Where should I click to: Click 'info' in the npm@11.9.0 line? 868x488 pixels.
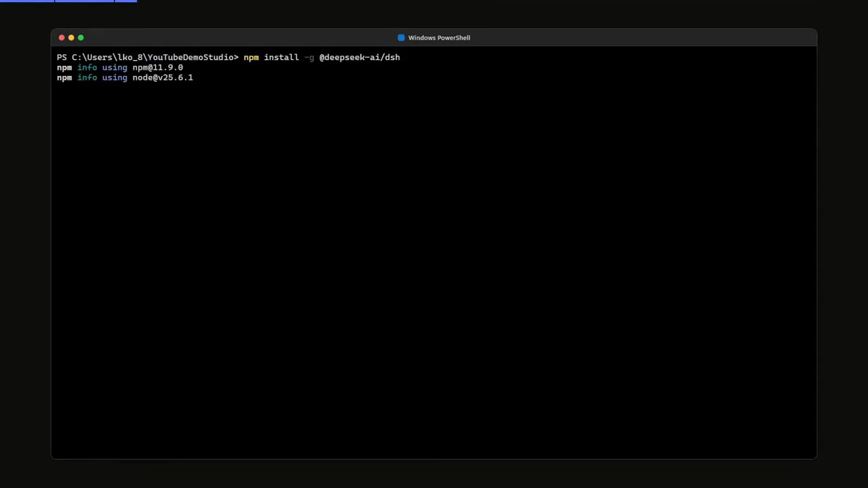[x=87, y=67]
